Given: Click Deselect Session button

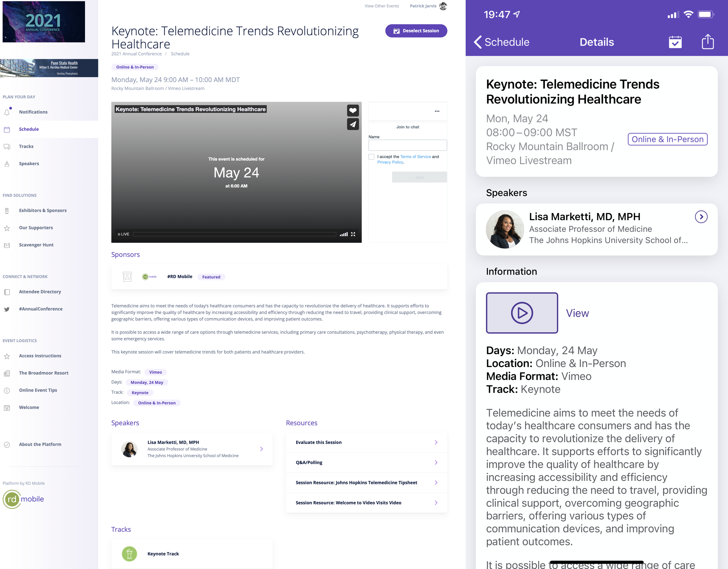Looking at the screenshot, I should (416, 31).
